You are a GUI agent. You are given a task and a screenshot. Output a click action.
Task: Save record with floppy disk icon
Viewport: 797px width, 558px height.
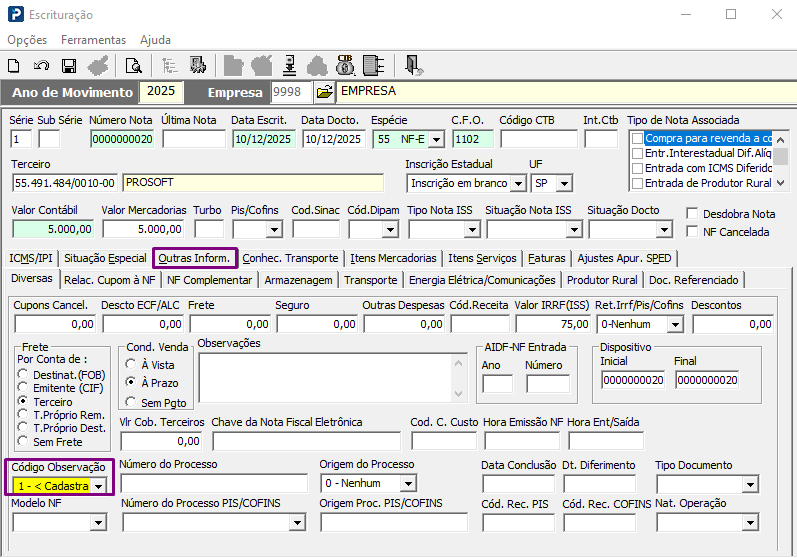click(69, 66)
